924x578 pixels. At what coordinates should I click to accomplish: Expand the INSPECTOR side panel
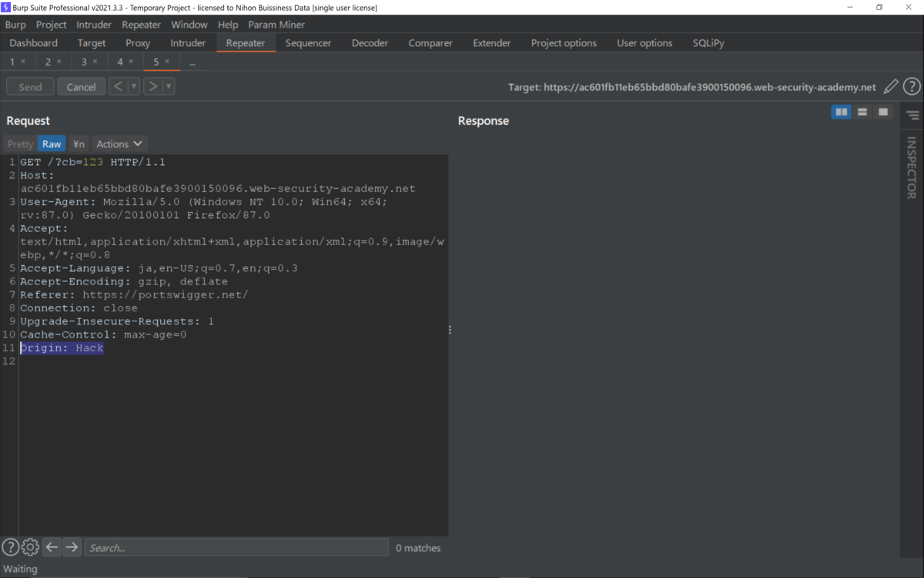(x=912, y=167)
